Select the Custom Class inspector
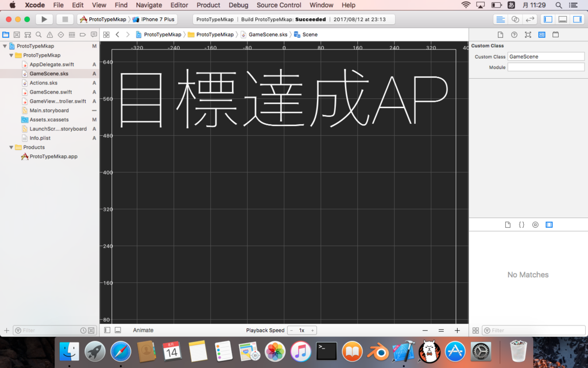Image resolution: width=588 pixels, height=368 pixels. point(542,34)
